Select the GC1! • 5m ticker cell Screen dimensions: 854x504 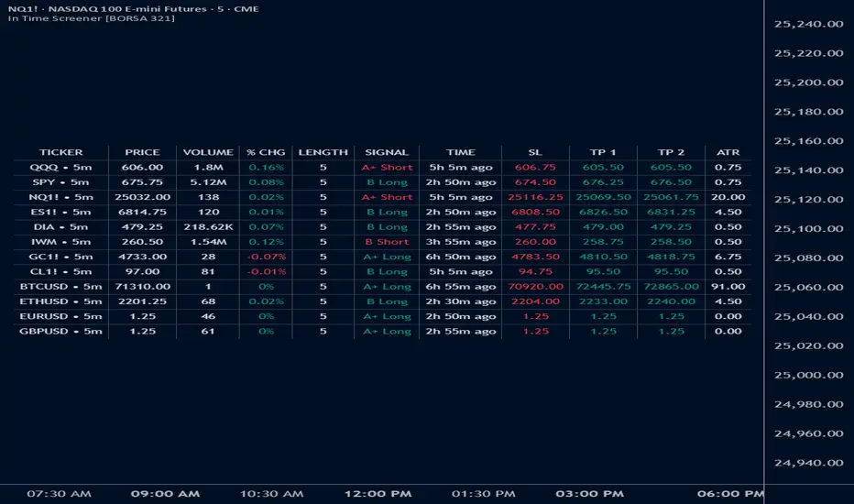61,257
